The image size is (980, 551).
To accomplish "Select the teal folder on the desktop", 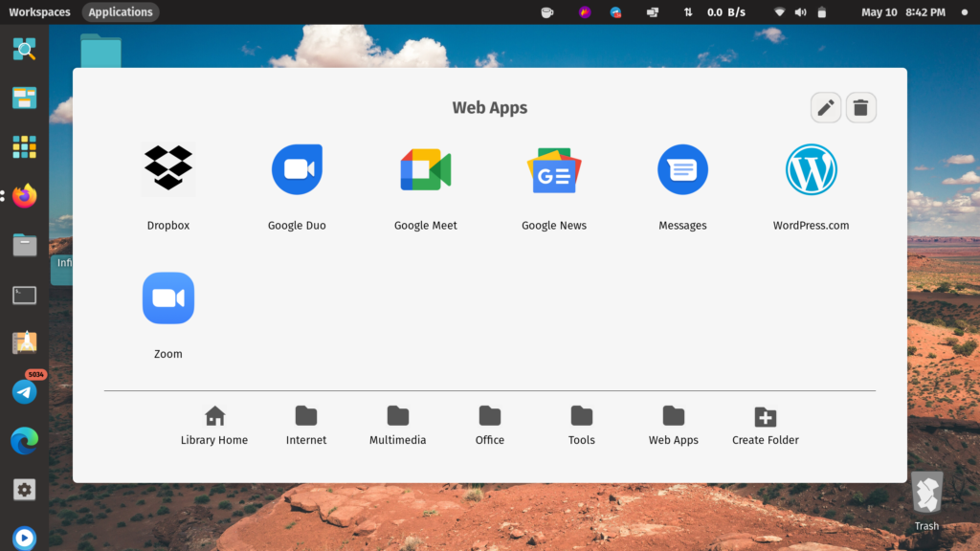I will click(x=100, y=51).
